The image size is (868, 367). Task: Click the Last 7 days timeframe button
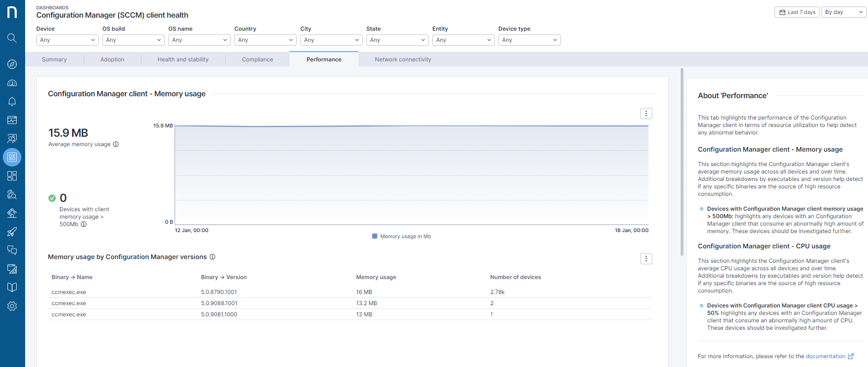click(x=797, y=12)
